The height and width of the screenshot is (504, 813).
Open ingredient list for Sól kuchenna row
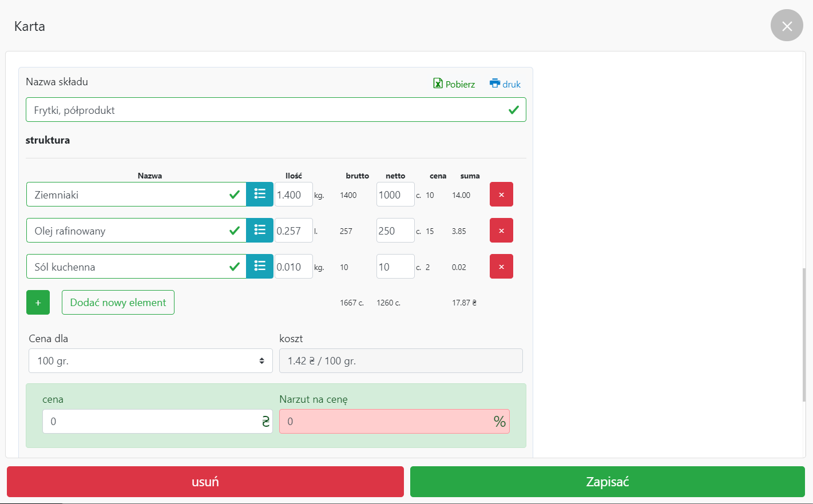260,267
